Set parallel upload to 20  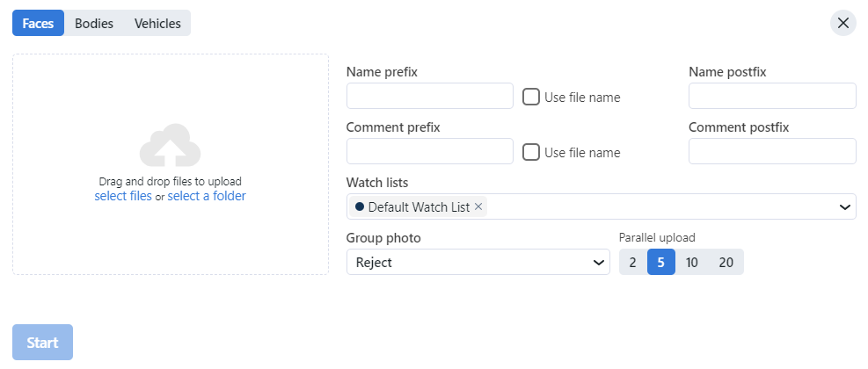tap(726, 262)
